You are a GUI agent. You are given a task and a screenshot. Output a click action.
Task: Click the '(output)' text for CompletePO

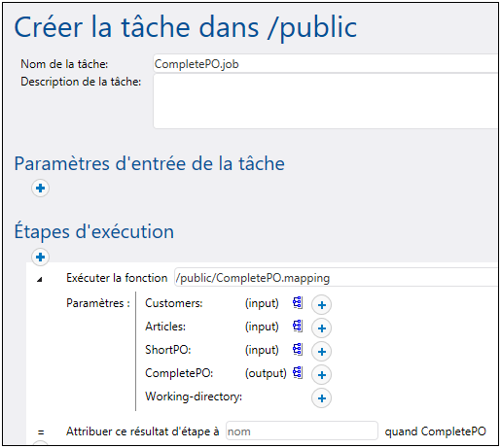point(266,373)
